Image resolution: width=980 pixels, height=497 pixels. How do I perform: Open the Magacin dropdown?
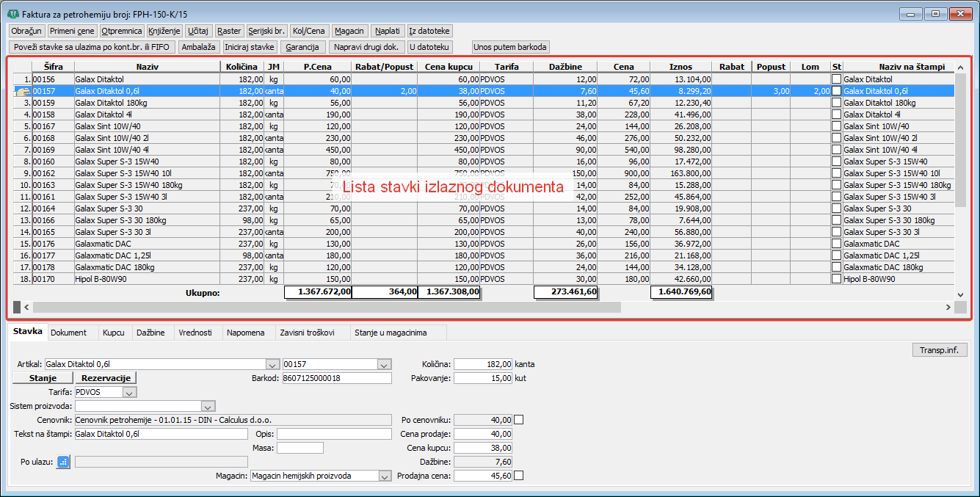pyautogui.click(x=385, y=476)
